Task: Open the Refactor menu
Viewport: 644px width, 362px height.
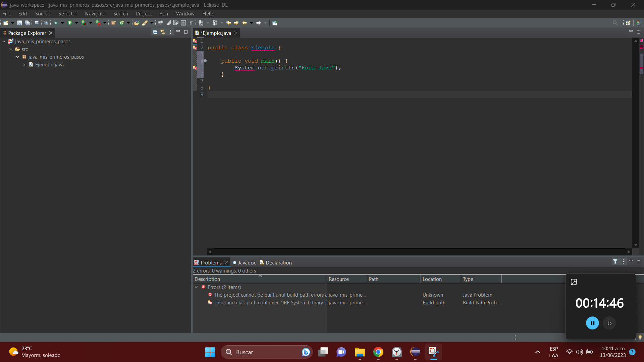Action: tap(68, 14)
